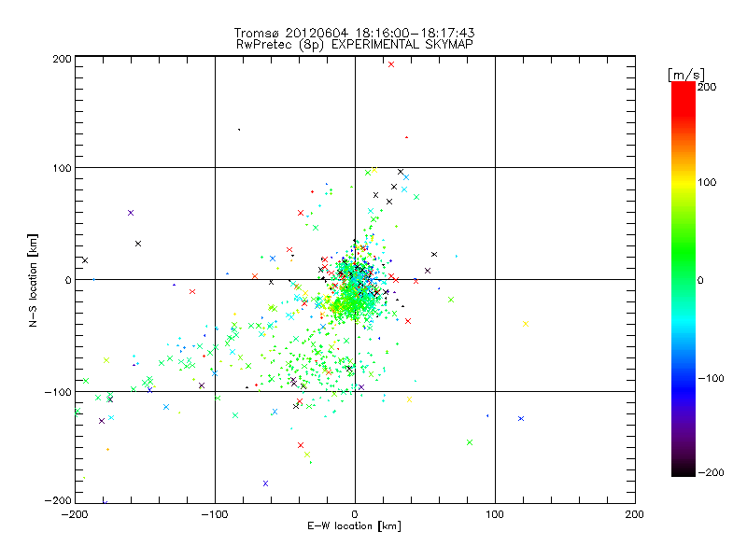
Task: Click the E-W axis '-100' tick label
Action: coord(215,514)
